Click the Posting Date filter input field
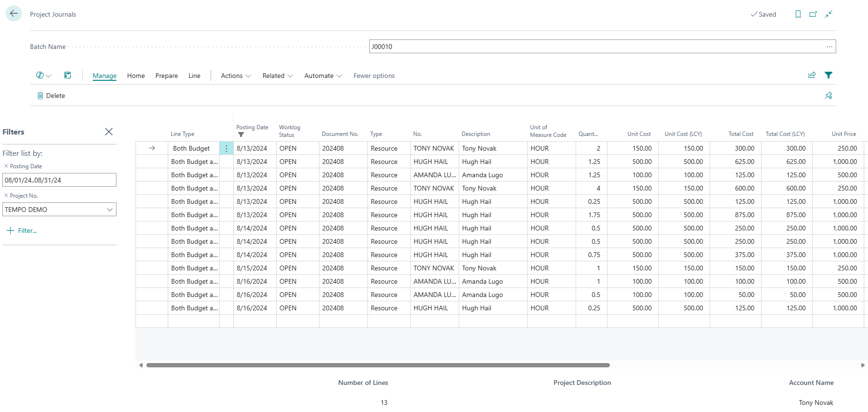868x412 pixels. coord(59,180)
